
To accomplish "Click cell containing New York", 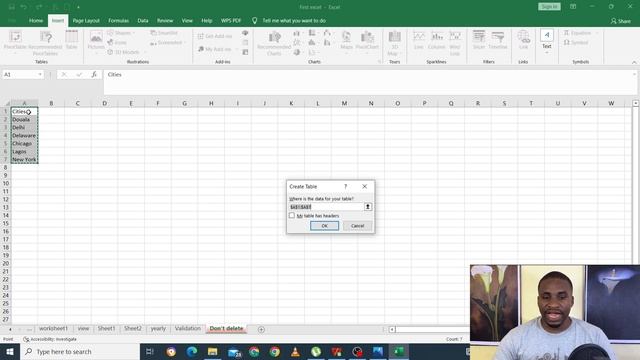I will pos(24,160).
